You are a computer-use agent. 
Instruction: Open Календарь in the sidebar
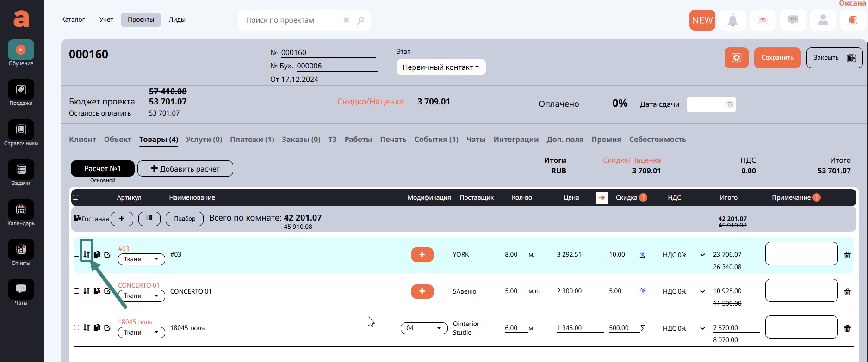click(21, 213)
